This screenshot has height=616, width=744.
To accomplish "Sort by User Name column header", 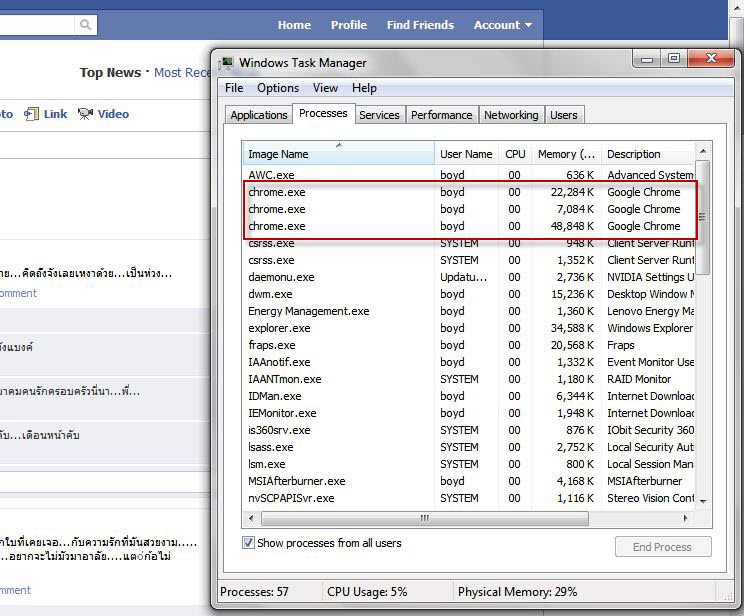I will [x=466, y=154].
